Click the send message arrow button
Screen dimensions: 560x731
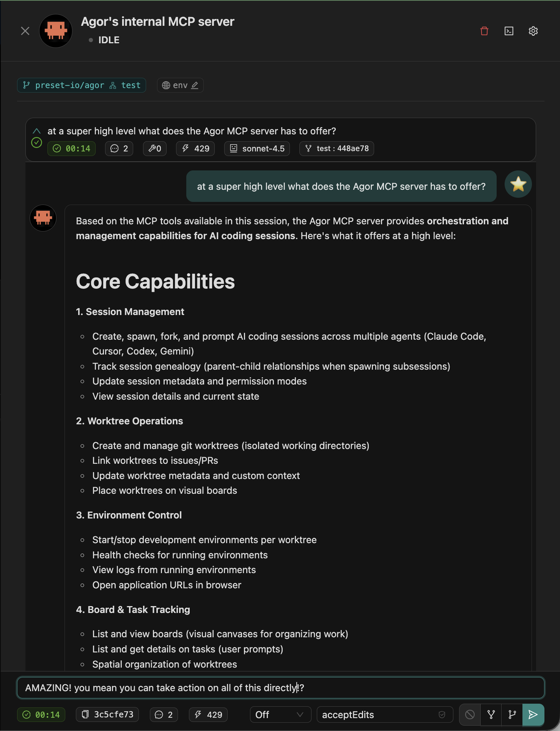click(533, 715)
